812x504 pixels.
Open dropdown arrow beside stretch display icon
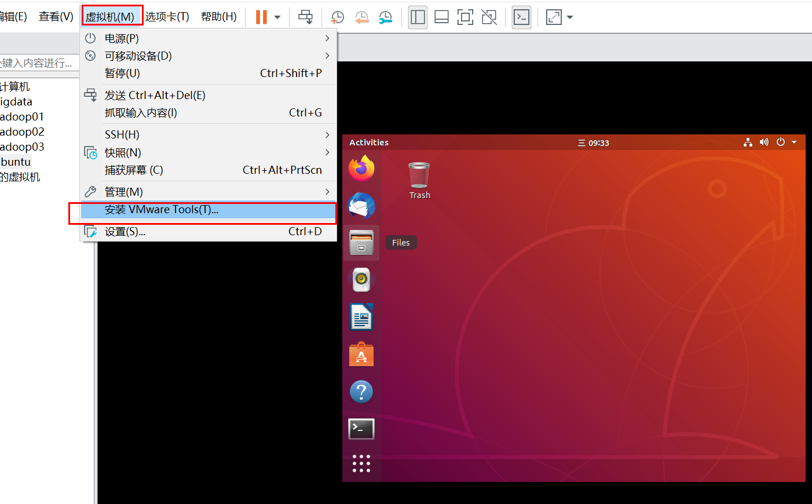[x=570, y=17]
